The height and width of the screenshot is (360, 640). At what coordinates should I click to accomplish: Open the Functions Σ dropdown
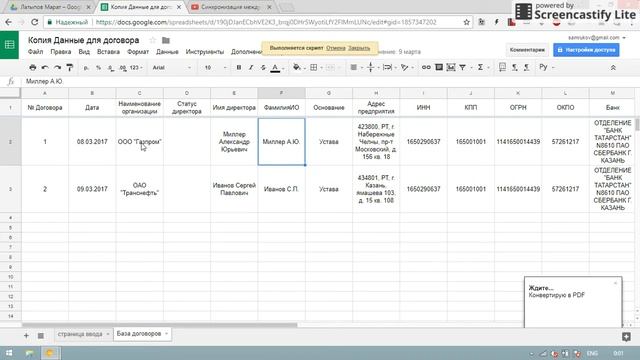[483, 67]
